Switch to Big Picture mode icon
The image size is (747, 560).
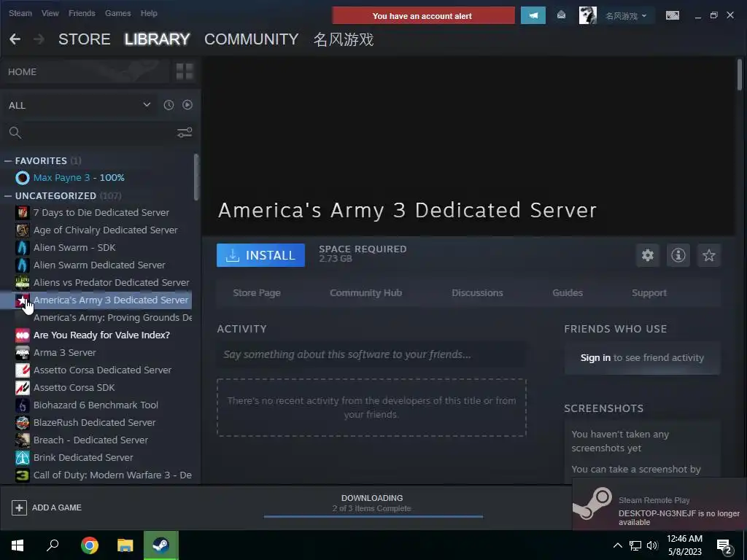coord(672,15)
